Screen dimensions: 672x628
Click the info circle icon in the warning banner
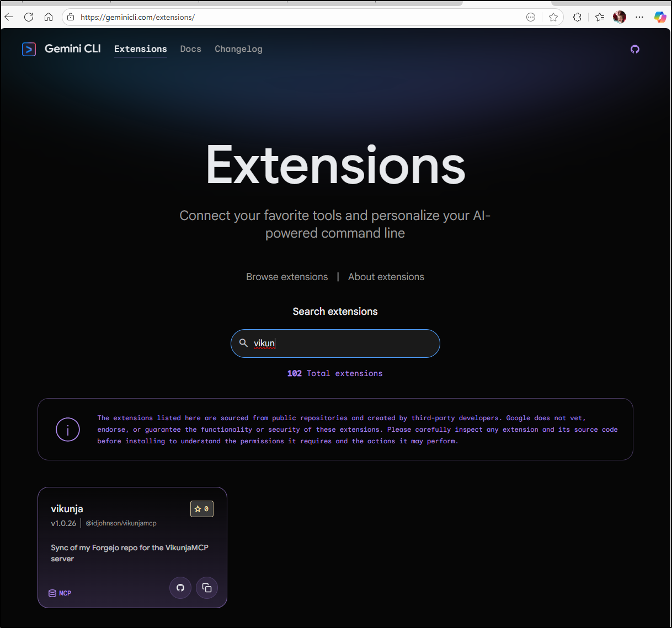pyautogui.click(x=67, y=430)
